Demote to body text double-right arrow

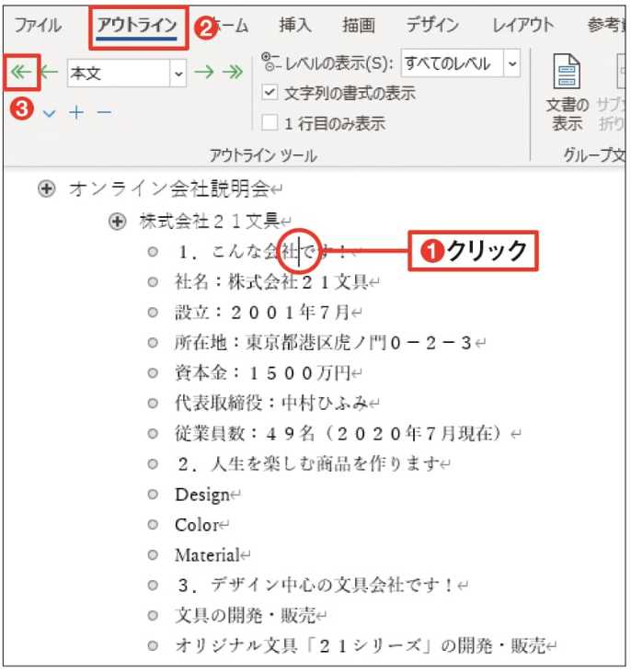233,72
